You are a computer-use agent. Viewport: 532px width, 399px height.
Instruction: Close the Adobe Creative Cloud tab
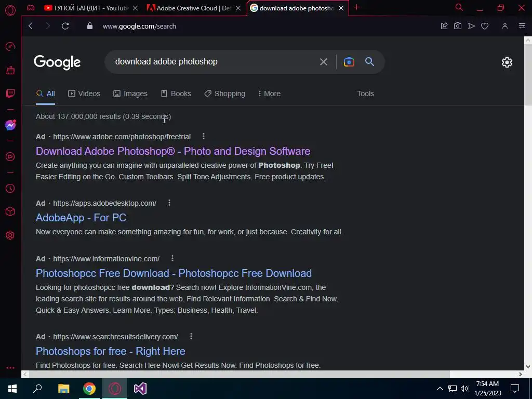coord(238,8)
